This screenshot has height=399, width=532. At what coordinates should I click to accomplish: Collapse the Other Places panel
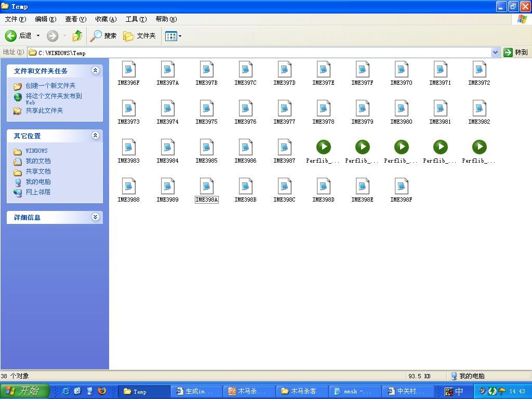[96, 136]
